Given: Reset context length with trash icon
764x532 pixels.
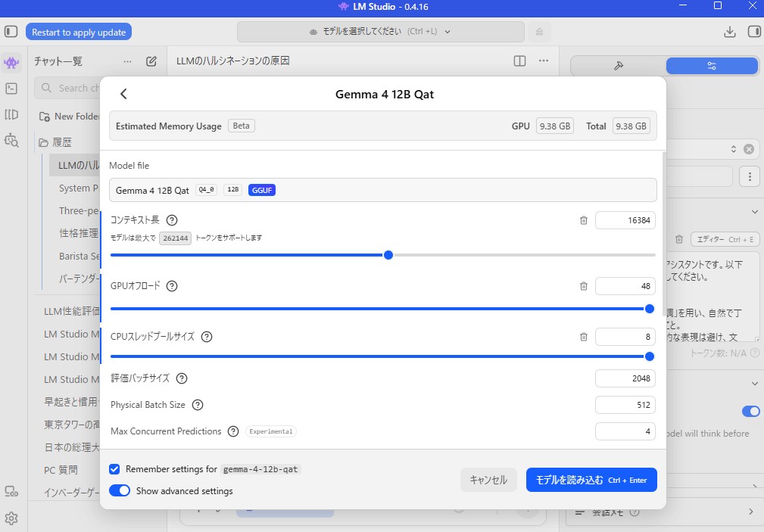Looking at the screenshot, I should 583,220.
